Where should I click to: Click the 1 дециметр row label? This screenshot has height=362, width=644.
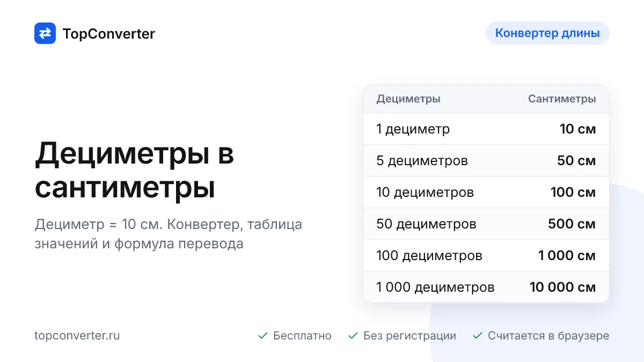coord(413,129)
